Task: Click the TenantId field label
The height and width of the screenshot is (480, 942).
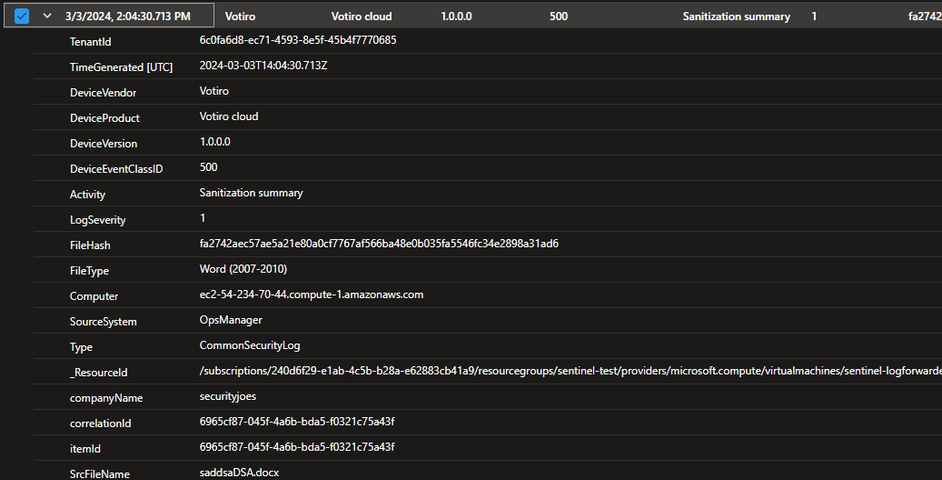Action: [x=91, y=41]
